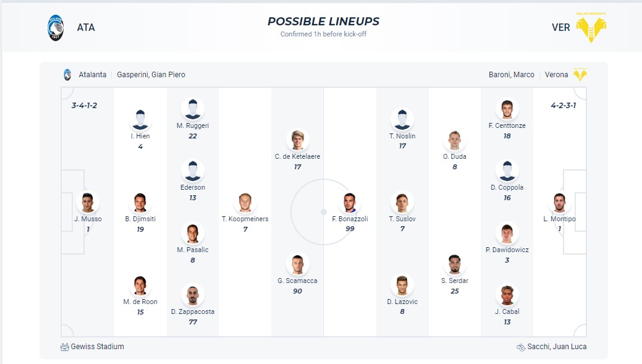Click the stadium icon next to Gewiss Stadium
The height and width of the screenshot is (364, 642).
coord(65,347)
